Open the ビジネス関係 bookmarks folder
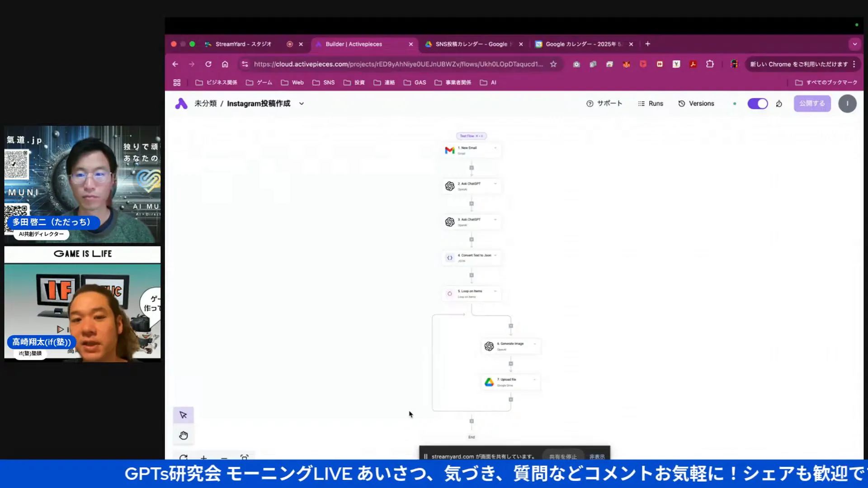This screenshot has height=488, width=868. pyautogui.click(x=216, y=83)
